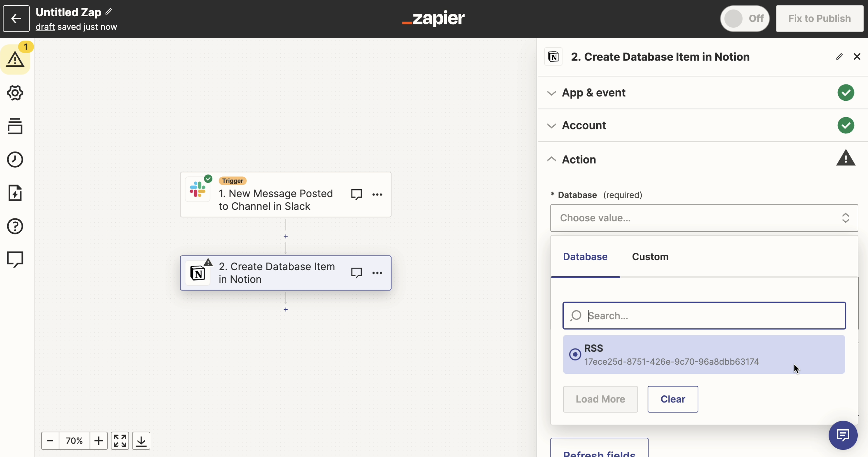This screenshot has width=868, height=457.
Task: Select the RSS database radio option
Action: [575, 354]
